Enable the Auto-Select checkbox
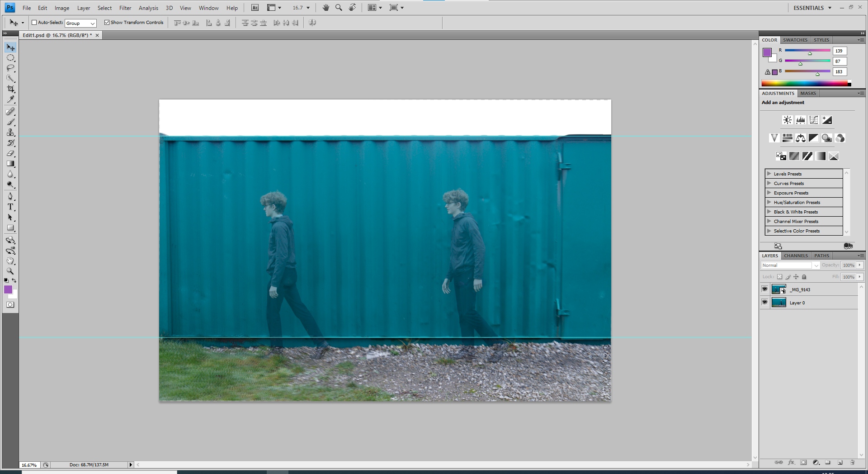The image size is (868, 474). point(34,23)
